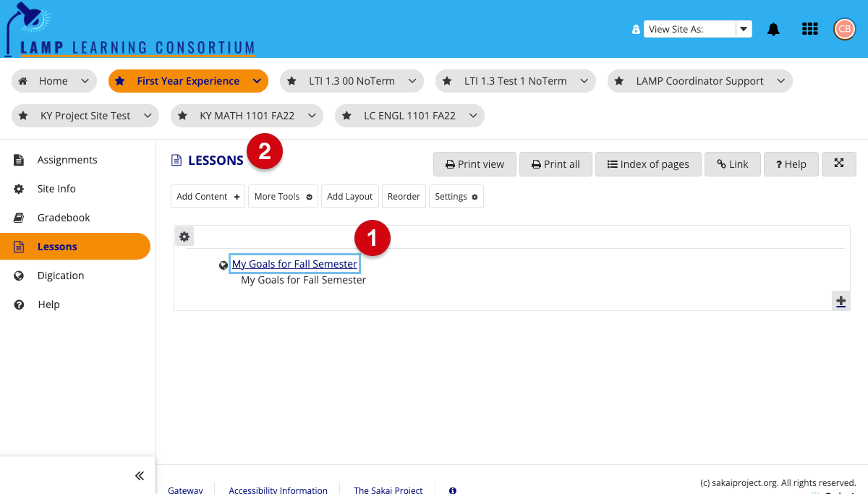Switch to LAMP Coordinator Support site
868x494 pixels.
click(x=699, y=81)
